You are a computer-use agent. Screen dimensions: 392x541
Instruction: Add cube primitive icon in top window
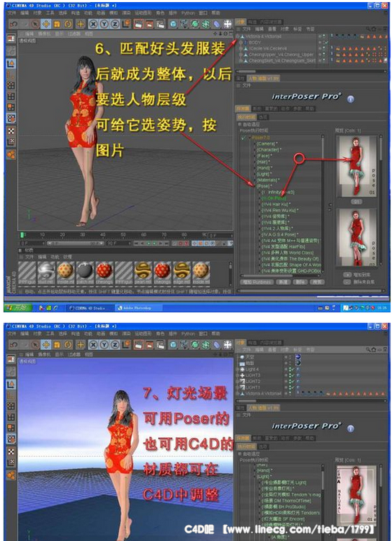[x=173, y=24]
